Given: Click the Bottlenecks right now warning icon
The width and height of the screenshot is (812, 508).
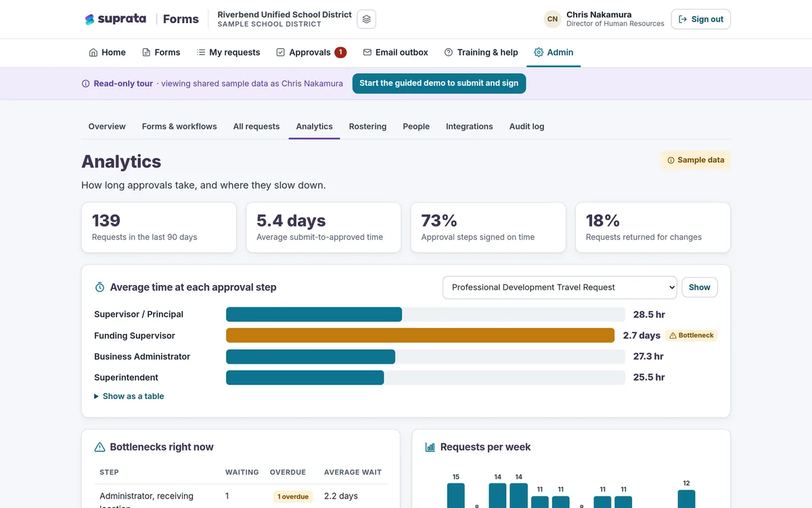Looking at the screenshot, I should coord(99,447).
